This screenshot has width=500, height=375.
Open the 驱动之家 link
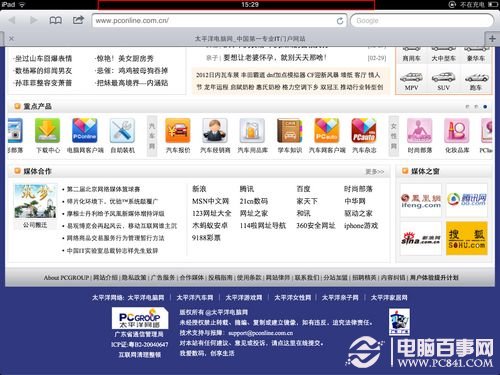358,213
